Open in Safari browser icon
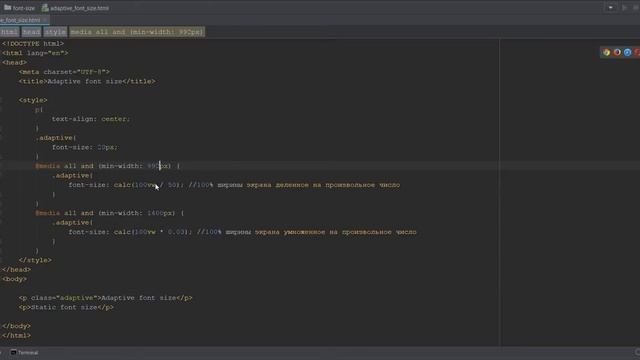 point(627,52)
